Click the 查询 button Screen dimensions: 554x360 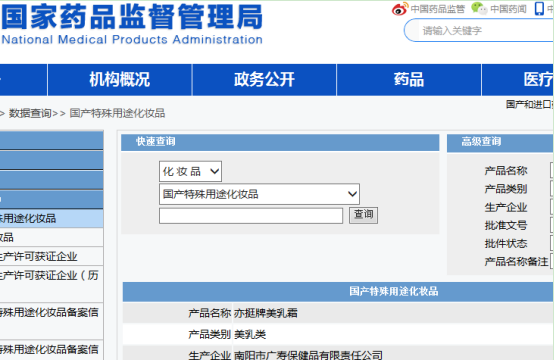(x=363, y=215)
